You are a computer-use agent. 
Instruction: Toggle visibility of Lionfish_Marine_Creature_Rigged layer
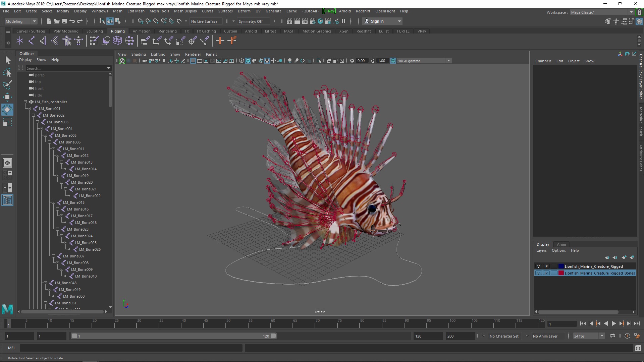(538, 266)
